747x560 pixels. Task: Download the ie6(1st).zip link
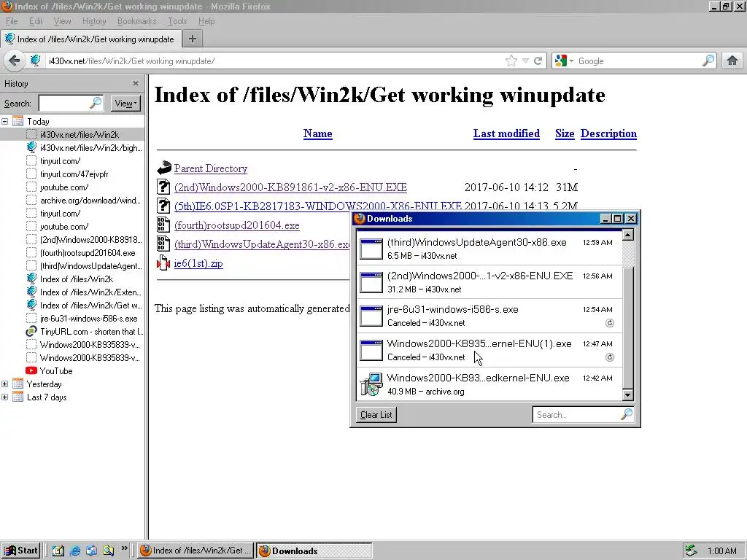[x=198, y=263]
